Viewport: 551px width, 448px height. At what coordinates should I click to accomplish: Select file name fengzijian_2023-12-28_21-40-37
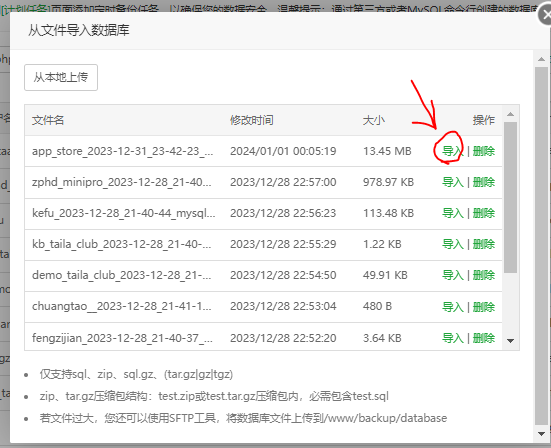click(x=122, y=338)
